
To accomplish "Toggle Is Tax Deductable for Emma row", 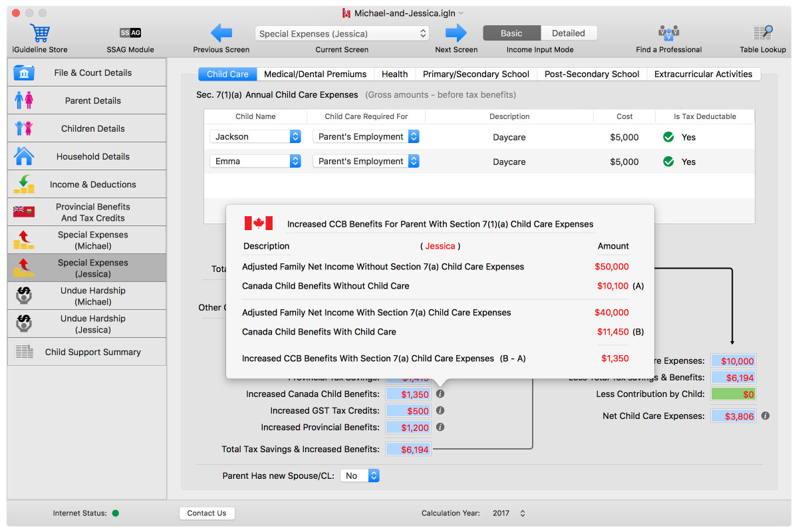I will click(x=668, y=162).
